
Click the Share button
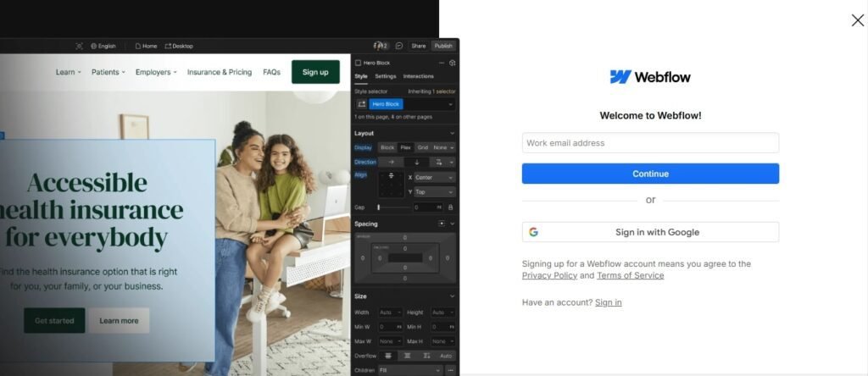419,46
